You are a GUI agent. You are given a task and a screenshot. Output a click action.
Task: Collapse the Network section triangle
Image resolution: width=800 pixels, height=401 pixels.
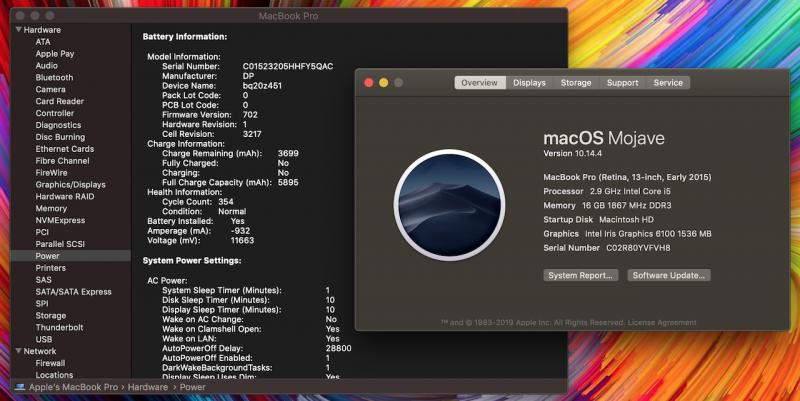17,351
